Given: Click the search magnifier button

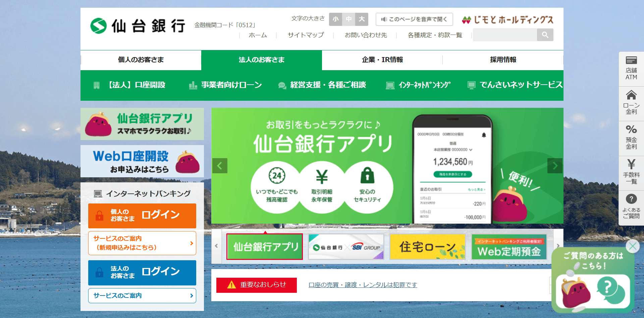Looking at the screenshot, I should (545, 35).
